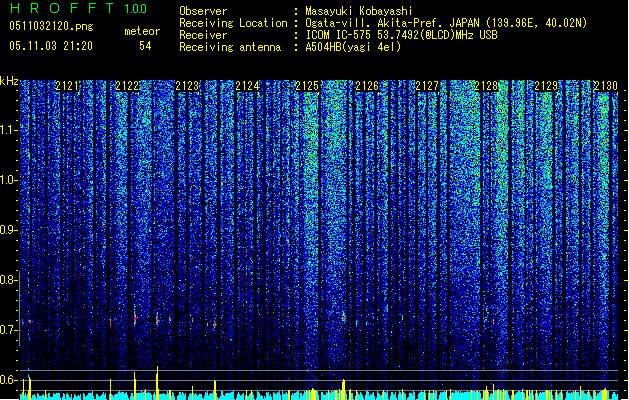Screen dimensions: 629x400
Task: Click the Receiver label
Action: tap(203, 35)
